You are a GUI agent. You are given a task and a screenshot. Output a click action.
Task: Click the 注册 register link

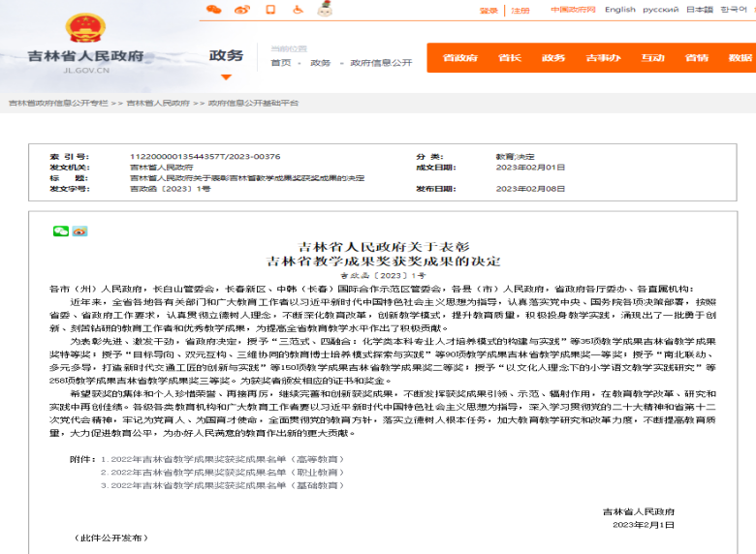coord(520,11)
